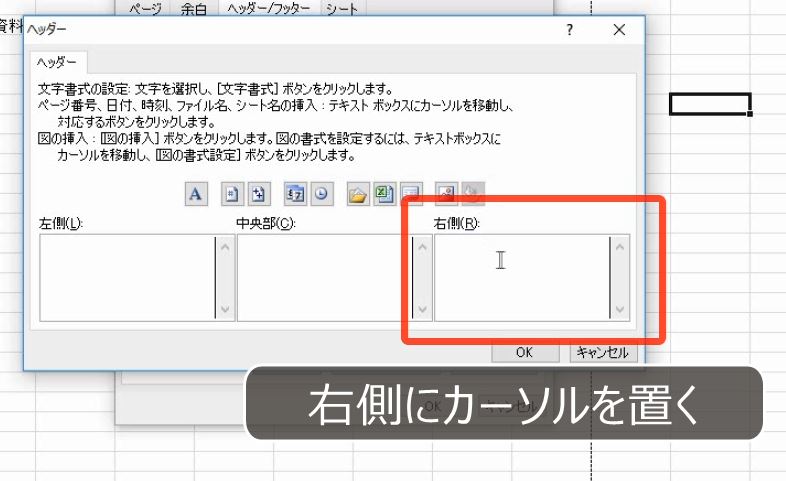Insert Date icon in header toolbar
Viewport: 786px width, 481px height.
pyautogui.click(x=295, y=194)
